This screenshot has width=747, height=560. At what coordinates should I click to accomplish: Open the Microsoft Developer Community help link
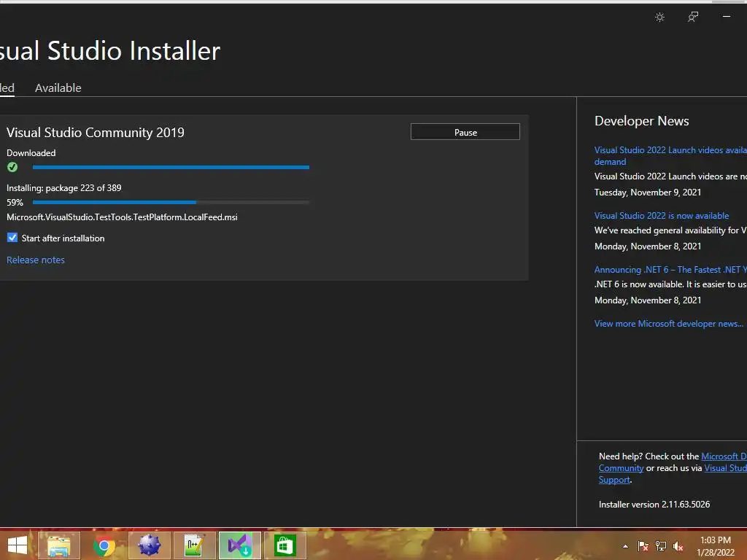[x=724, y=456]
